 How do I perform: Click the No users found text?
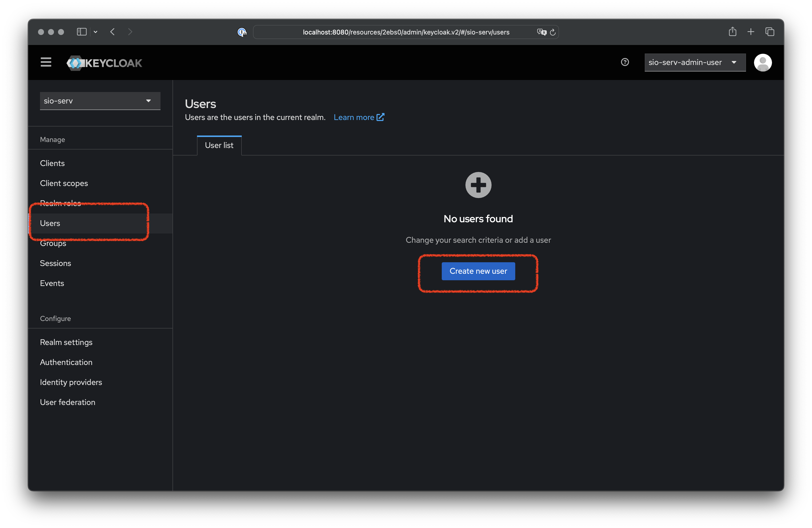(478, 219)
